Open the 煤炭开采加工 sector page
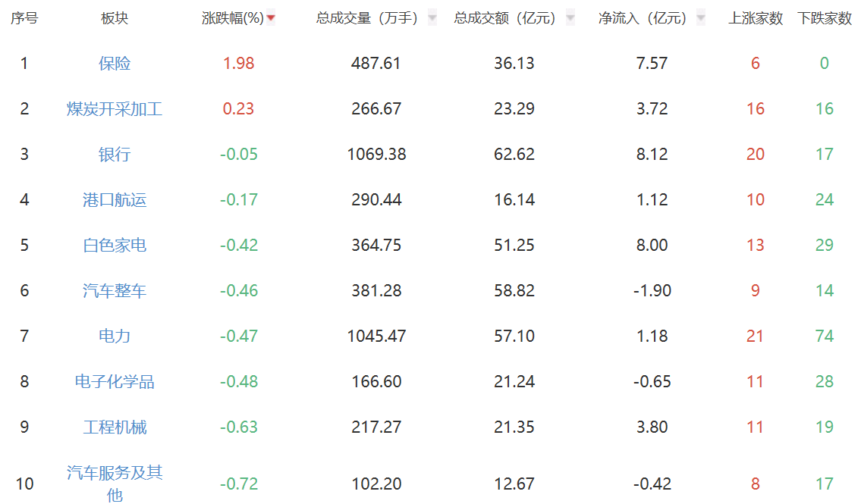This screenshot has width=861, height=504. (x=115, y=109)
